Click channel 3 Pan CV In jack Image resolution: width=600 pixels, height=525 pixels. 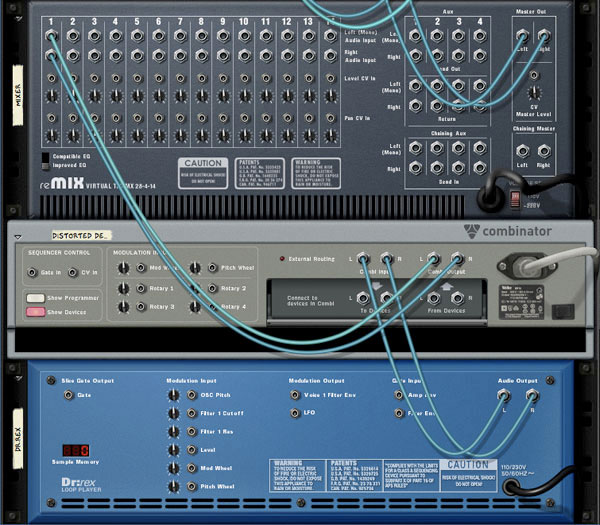[x=95, y=118]
